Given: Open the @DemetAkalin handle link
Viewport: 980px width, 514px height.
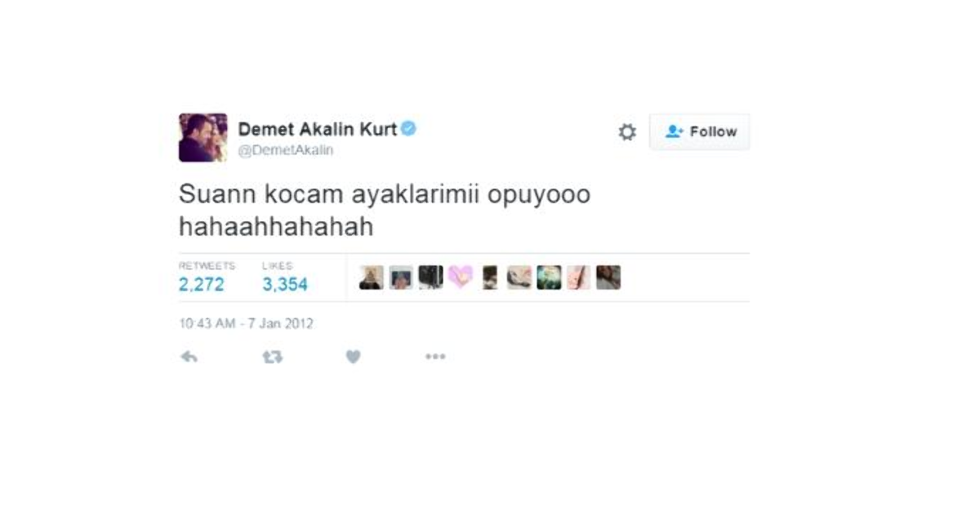Looking at the screenshot, I should coord(286,151).
